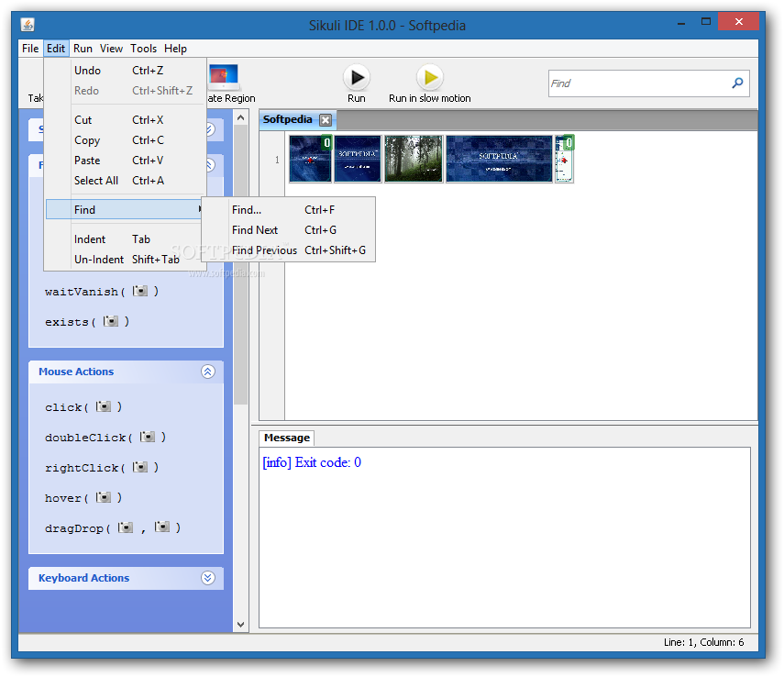Click camera icon in waitVanish command
This screenshot has height=677, width=784.
tap(140, 291)
